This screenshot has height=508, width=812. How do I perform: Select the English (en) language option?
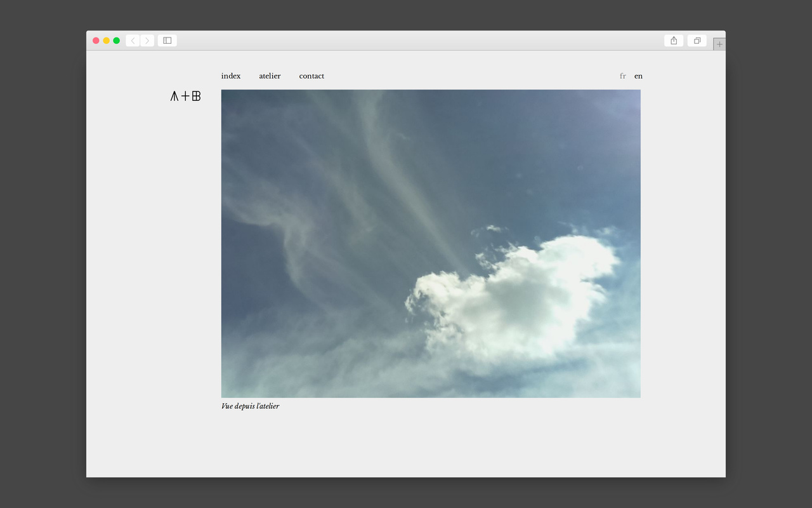click(x=638, y=76)
